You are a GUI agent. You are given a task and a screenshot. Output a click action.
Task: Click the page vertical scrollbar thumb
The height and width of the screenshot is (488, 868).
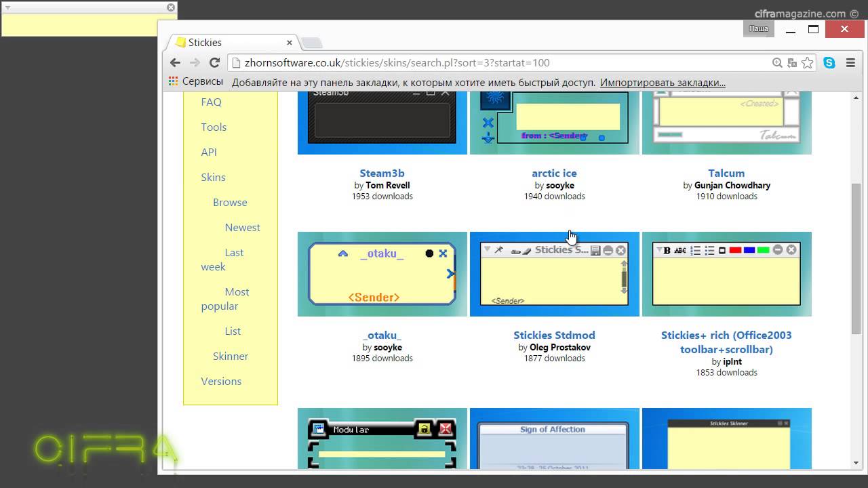[x=856, y=258]
